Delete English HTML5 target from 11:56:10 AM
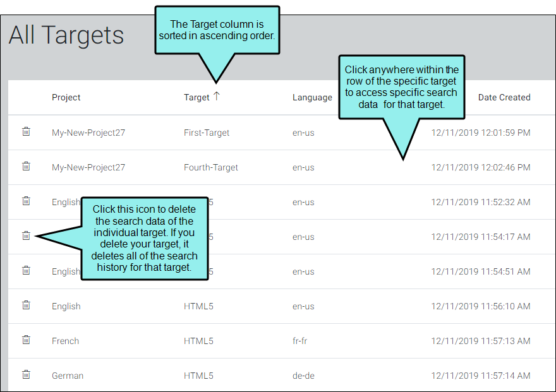 (x=27, y=305)
